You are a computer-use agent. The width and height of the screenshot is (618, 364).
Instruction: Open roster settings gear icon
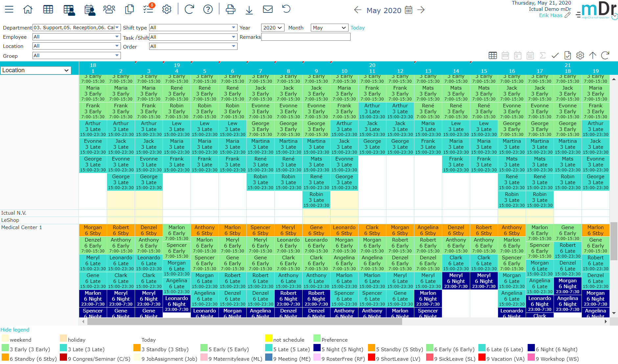click(x=580, y=55)
